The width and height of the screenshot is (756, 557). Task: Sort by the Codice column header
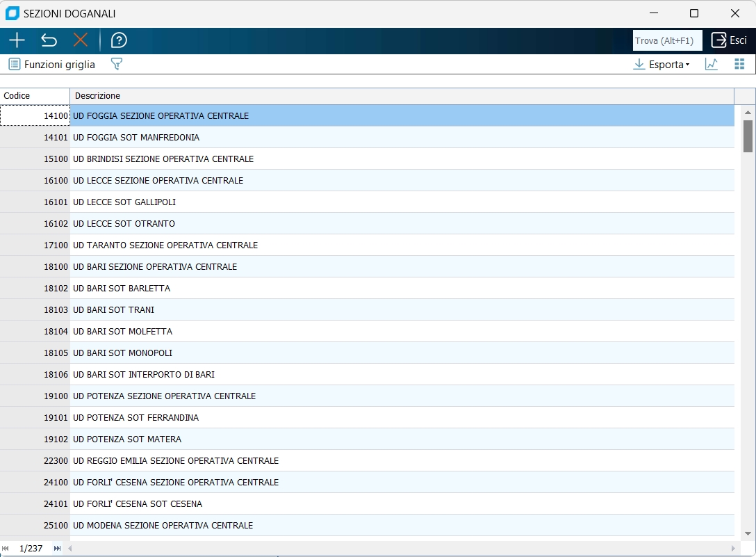tap(35, 96)
